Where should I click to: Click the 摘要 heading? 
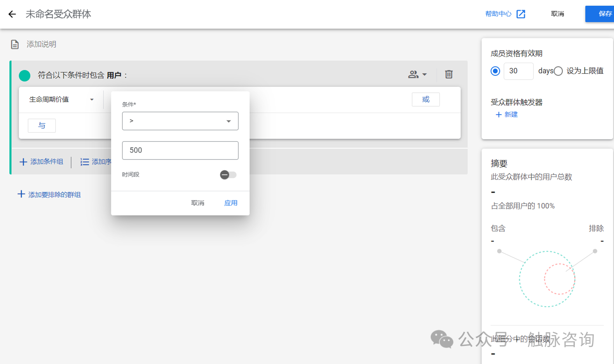click(x=499, y=164)
